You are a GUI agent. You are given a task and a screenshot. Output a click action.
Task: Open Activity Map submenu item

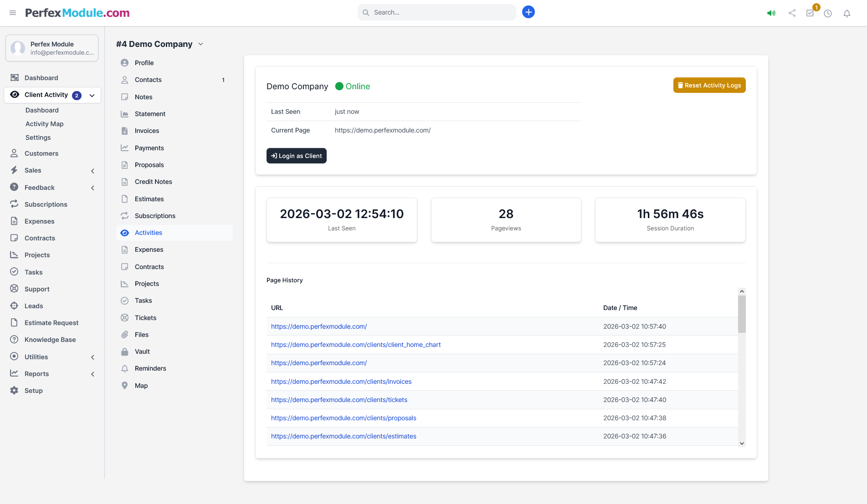(44, 124)
